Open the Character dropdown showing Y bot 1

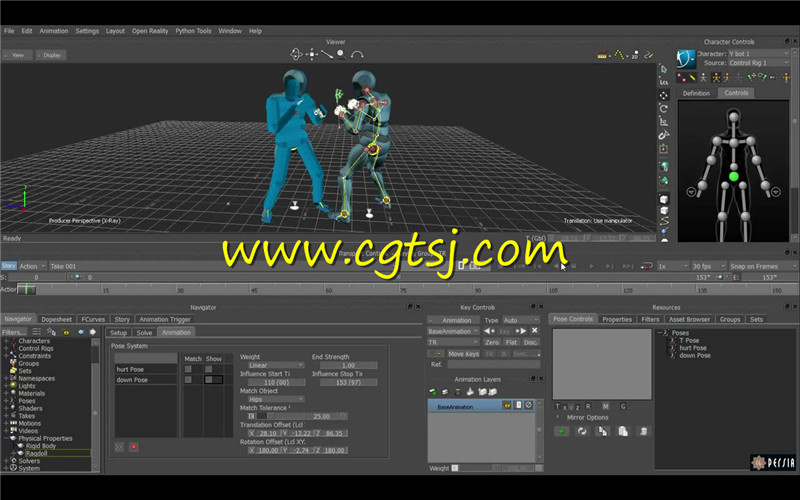click(758, 54)
